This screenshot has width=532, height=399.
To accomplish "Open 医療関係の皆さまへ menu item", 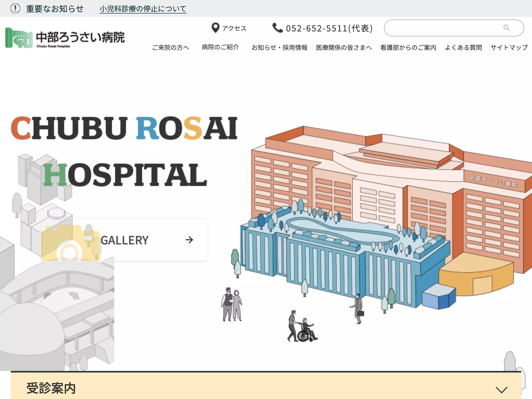I will tap(344, 48).
